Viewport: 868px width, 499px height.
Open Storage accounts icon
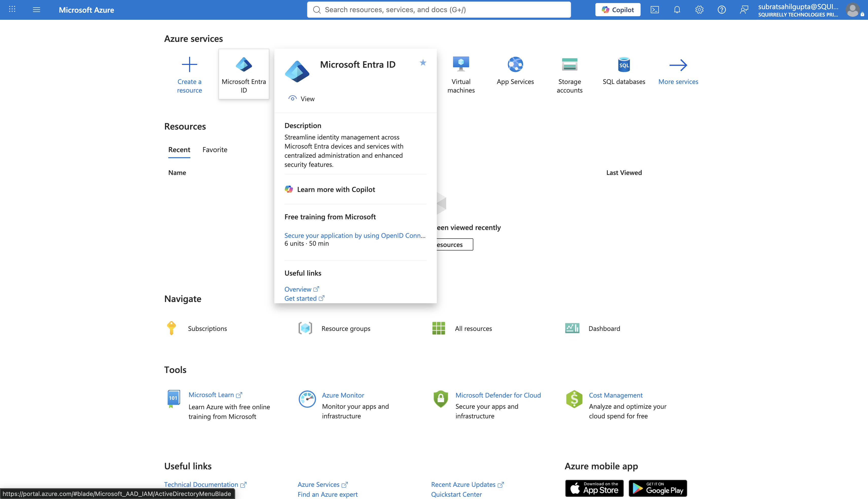(x=569, y=64)
